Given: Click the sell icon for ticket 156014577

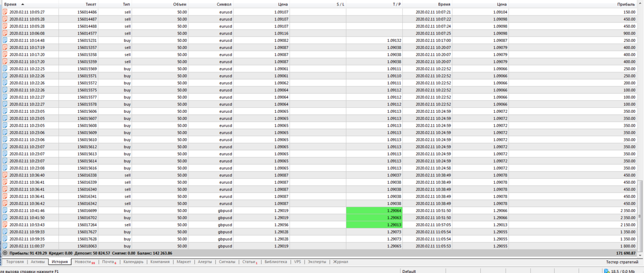Looking at the screenshot, I should [x=5, y=33].
